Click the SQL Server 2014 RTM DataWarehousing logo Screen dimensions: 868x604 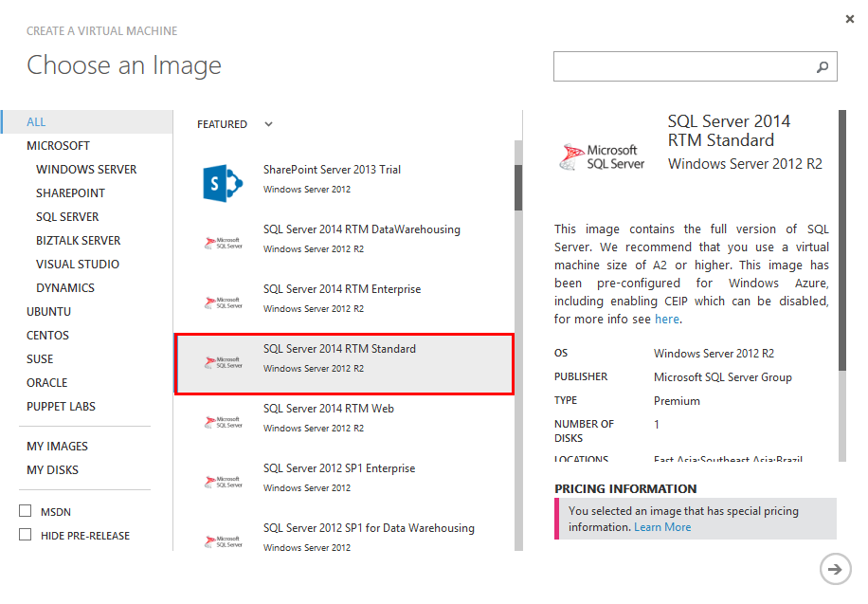click(x=223, y=244)
